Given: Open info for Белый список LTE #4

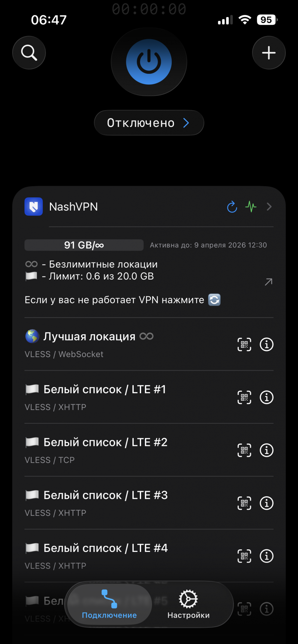Looking at the screenshot, I should click(x=266, y=556).
